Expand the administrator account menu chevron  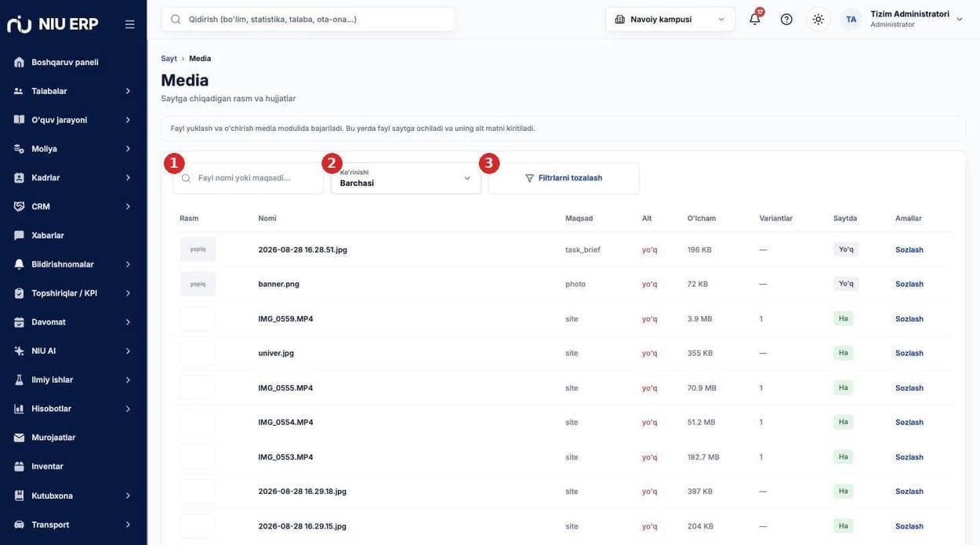pyautogui.click(x=959, y=19)
